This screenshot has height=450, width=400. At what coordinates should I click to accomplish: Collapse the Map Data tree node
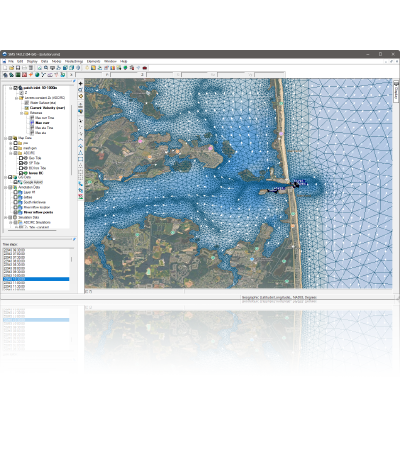tap(6, 138)
